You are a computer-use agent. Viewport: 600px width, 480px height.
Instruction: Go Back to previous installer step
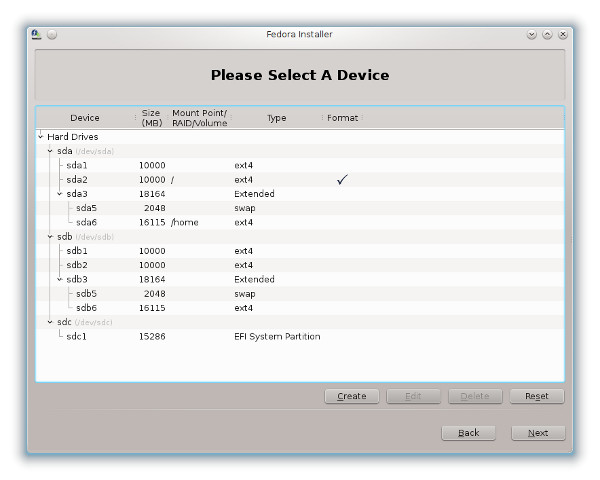468,433
